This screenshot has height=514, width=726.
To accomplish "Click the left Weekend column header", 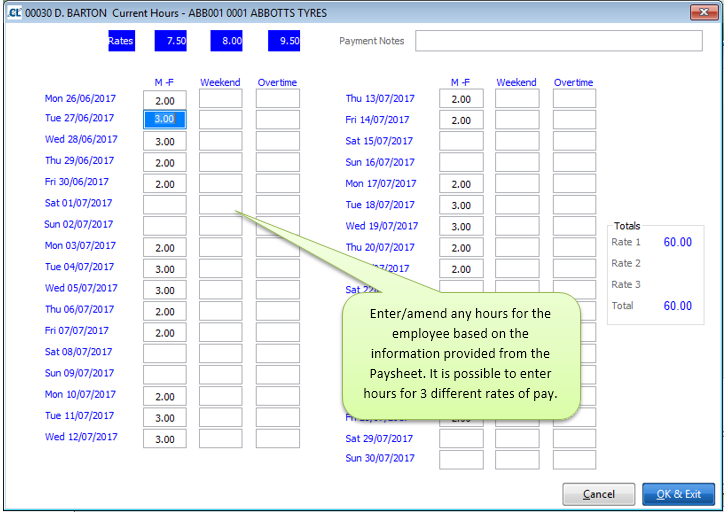I will click(x=220, y=82).
